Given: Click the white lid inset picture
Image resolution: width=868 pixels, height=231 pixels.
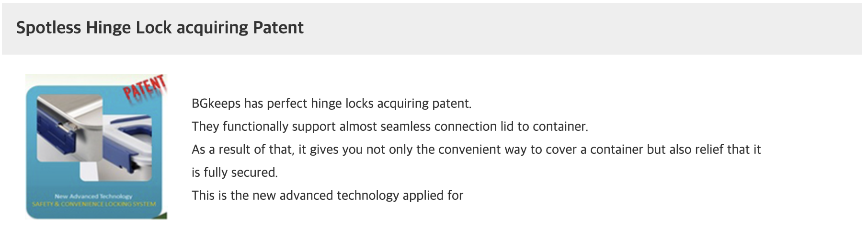Looking at the screenshot, I should [x=129, y=139].
